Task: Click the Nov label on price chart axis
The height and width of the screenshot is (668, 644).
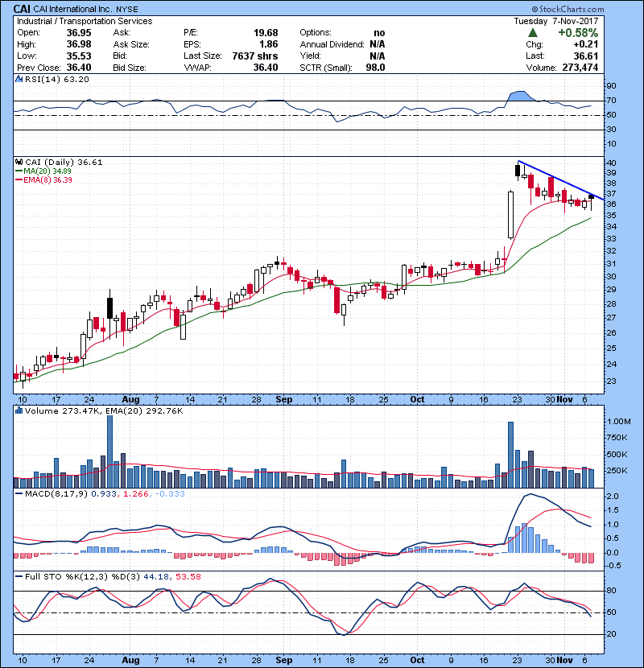Action: point(564,400)
